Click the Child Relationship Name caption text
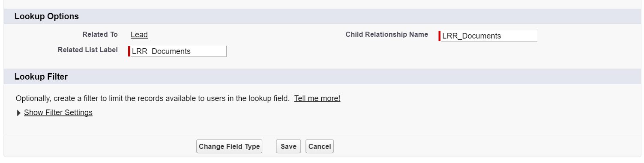The height and width of the screenshot is (163, 644). (387, 34)
